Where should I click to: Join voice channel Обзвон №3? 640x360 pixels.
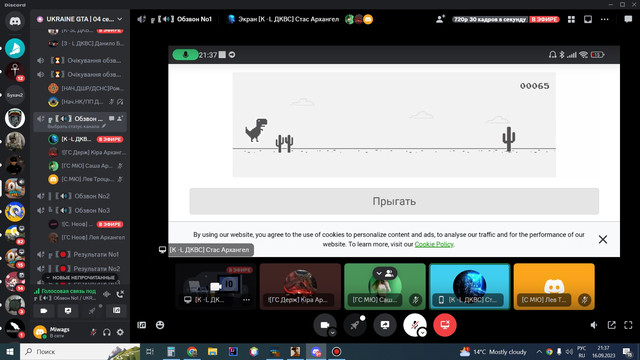[80, 211]
